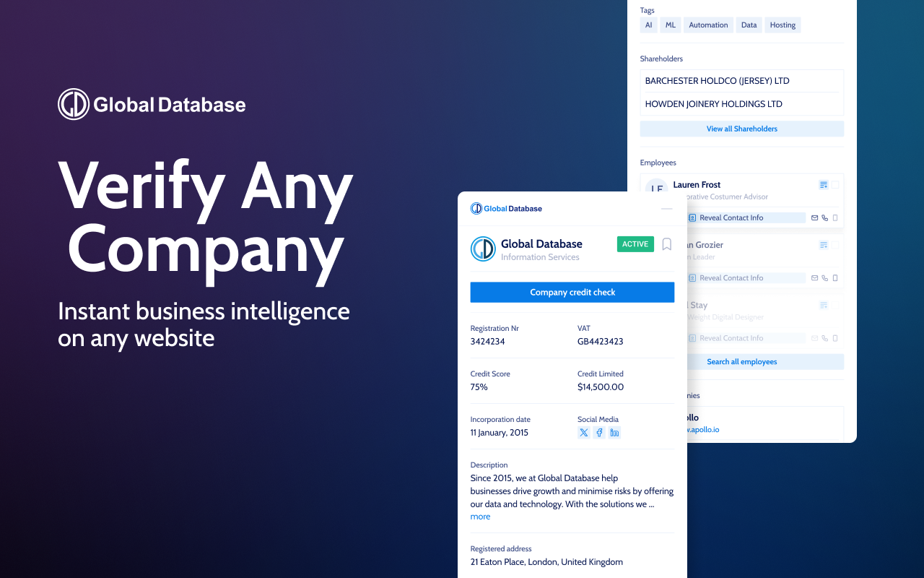Click Digital Designer employee add-to-list icon
Viewport: 924px width, 578px height.
click(x=824, y=305)
